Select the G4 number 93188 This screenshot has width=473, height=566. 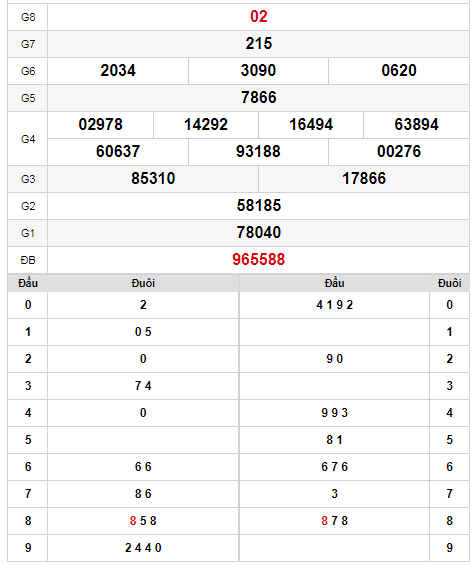click(259, 152)
